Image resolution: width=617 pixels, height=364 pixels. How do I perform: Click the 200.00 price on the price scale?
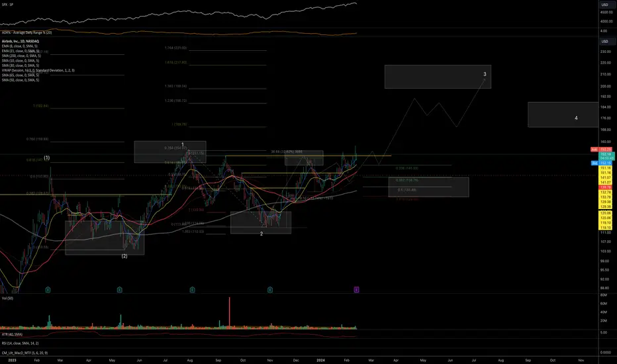(x=606, y=86)
